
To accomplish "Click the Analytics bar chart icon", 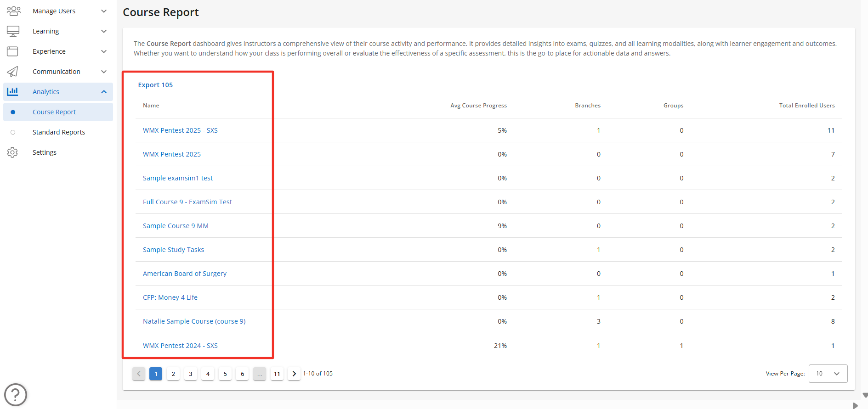I will [13, 92].
